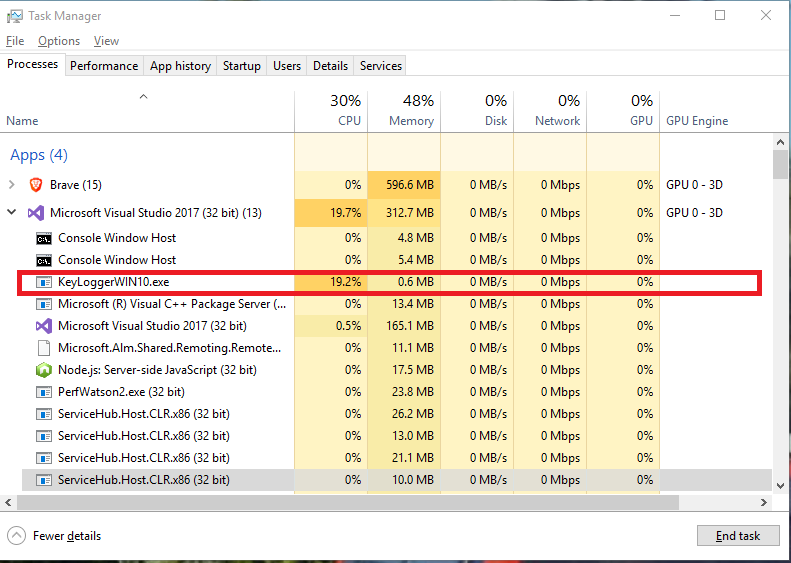Click the ServiceHub.Host.CLR.x86 icon using 13.0 MB

click(44, 436)
